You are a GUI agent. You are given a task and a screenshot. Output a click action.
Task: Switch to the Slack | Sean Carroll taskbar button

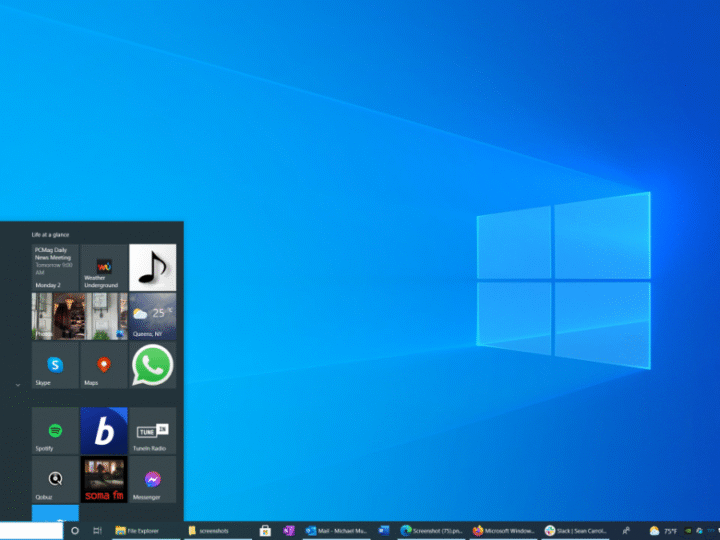575,531
